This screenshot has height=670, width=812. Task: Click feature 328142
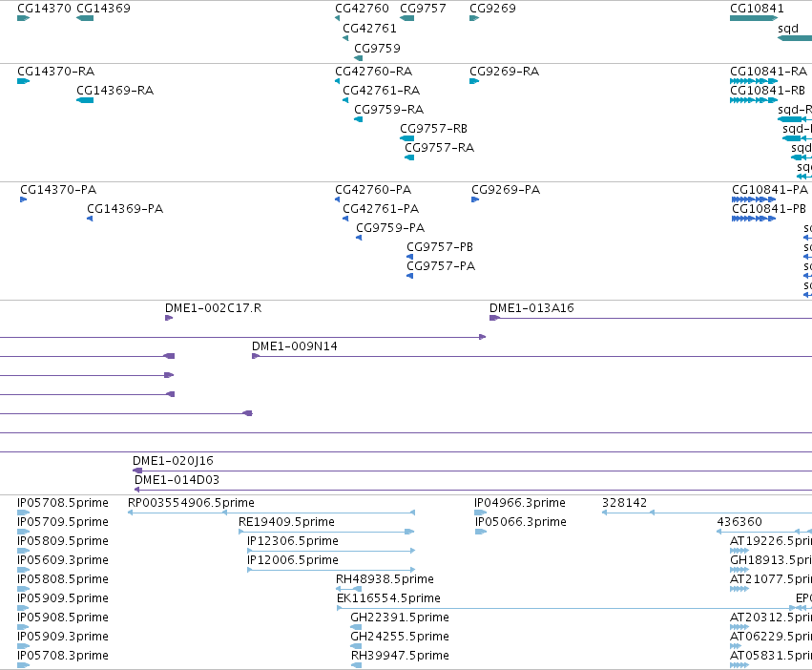click(624, 503)
